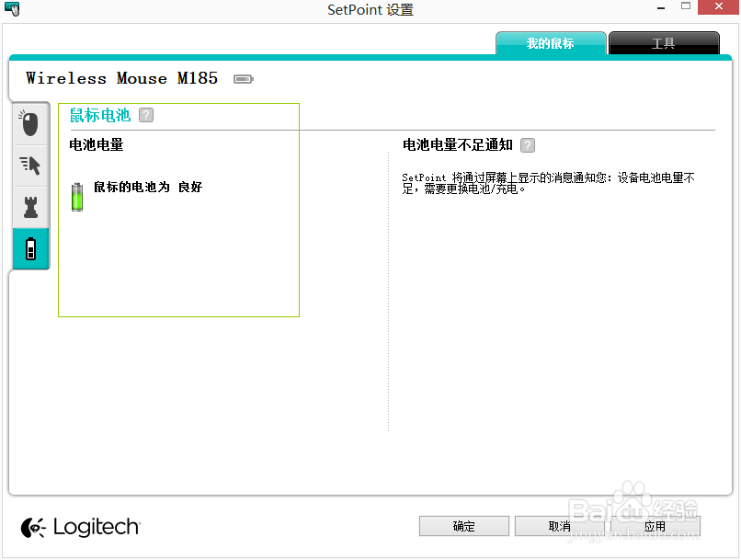Open the mouse button settings sidebar icon
741x560 pixels.
(30, 124)
